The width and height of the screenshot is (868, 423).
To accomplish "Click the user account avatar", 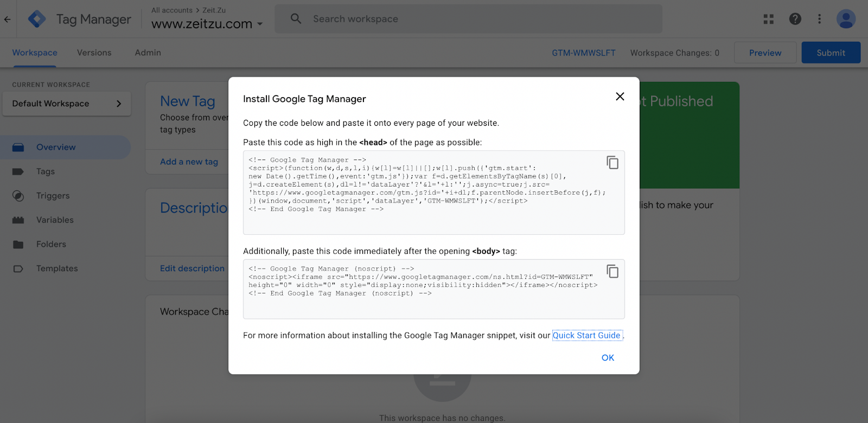I will point(846,19).
